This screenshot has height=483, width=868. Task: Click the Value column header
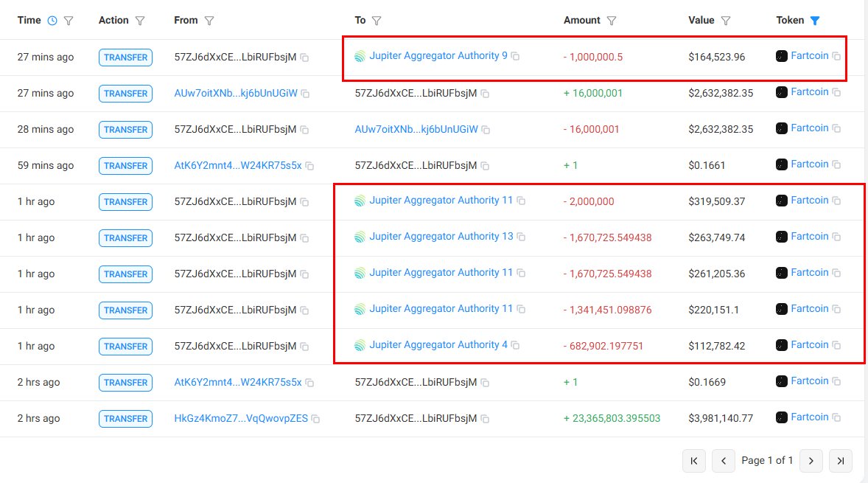[x=701, y=21]
